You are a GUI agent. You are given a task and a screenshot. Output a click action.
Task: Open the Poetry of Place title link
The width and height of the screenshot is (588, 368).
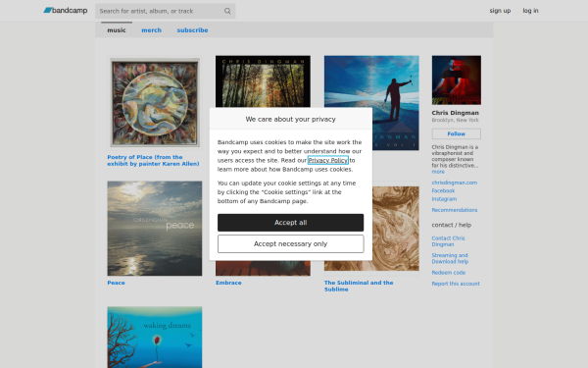point(154,160)
